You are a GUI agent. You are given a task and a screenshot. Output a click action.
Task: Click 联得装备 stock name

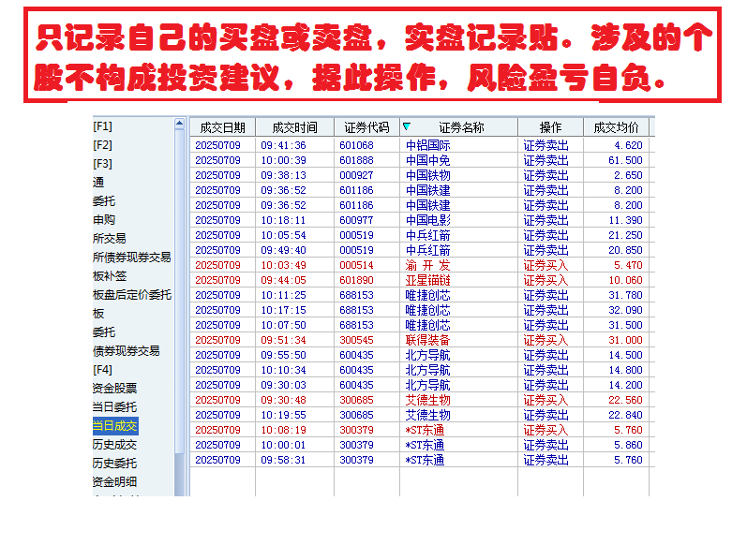(x=427, y=340)
